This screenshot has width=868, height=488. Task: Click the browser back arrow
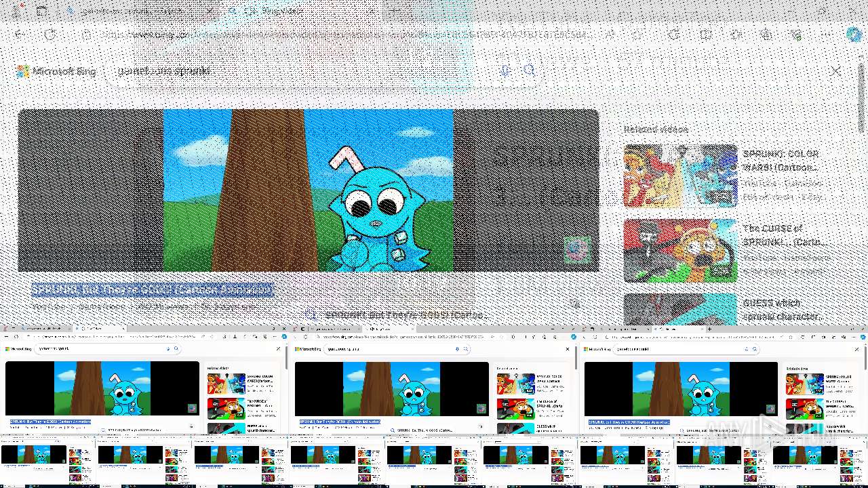(x=18, y=34)
